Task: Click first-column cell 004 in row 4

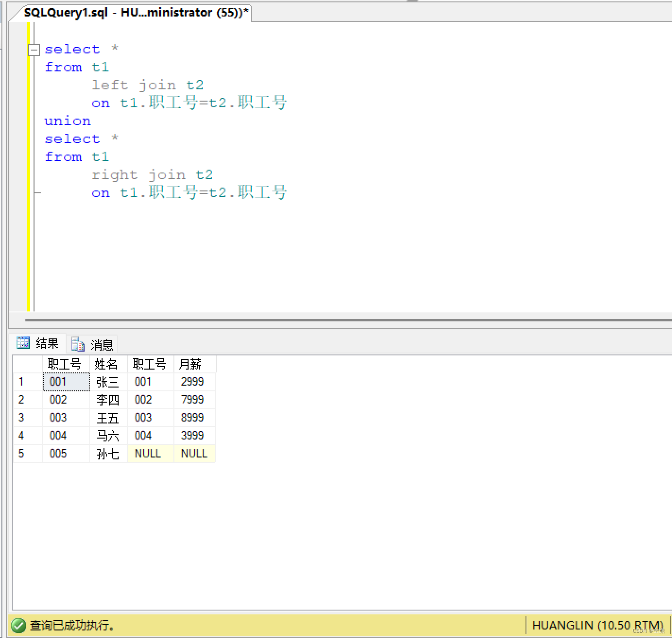Action: 66,436
